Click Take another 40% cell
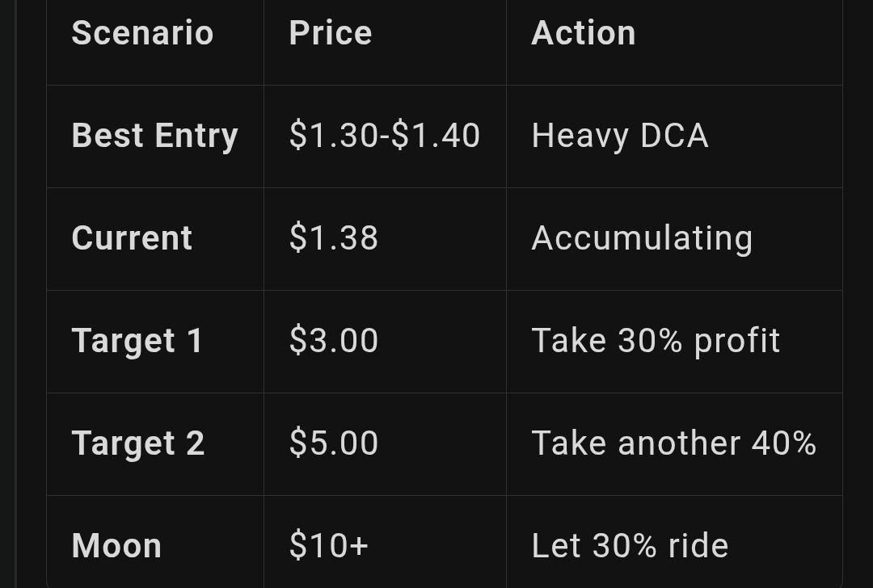 [673, 443]
